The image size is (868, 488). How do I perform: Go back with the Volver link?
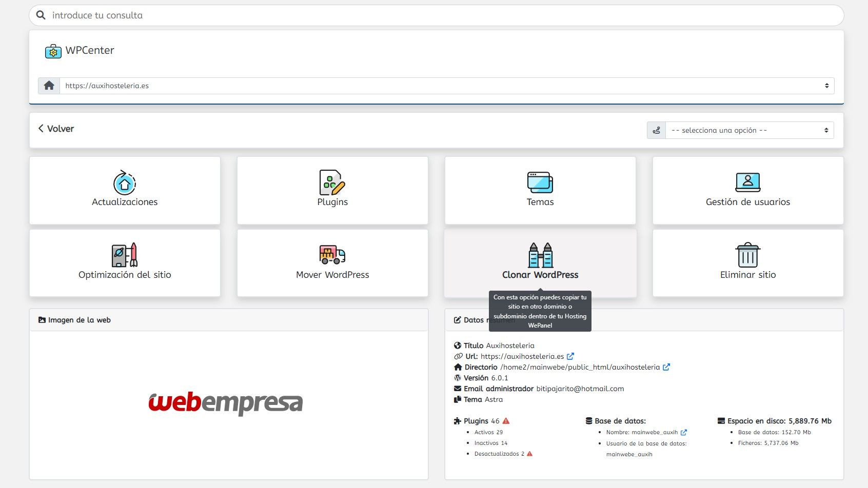tap(56, 129)
